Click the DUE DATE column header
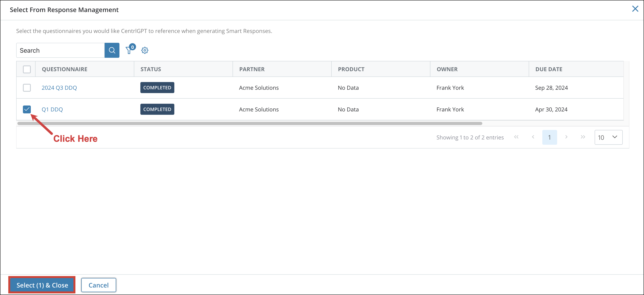Screen dimensions: 644x295 click(x=576, y=69)
